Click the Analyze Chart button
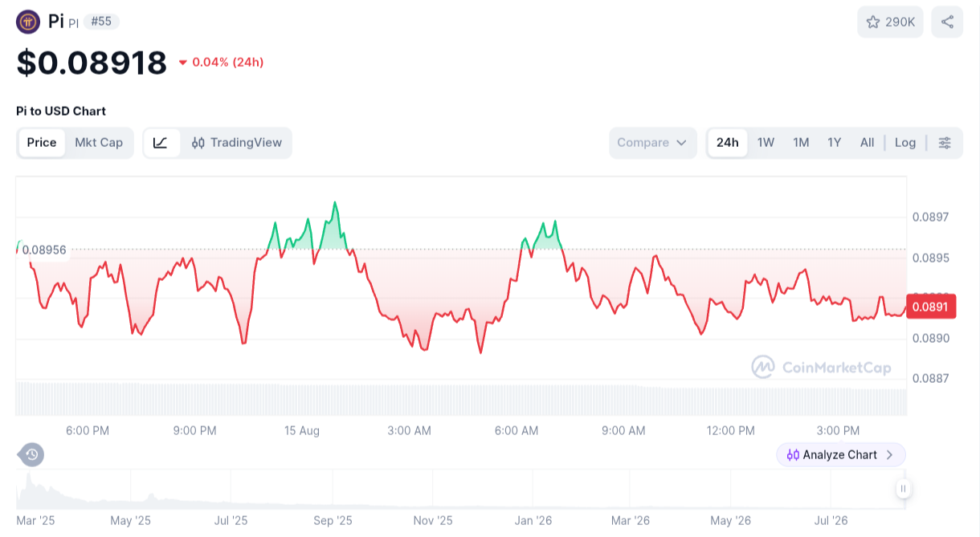Image resolution: width=980 pixels, height=537 pixels. point(841,454)
